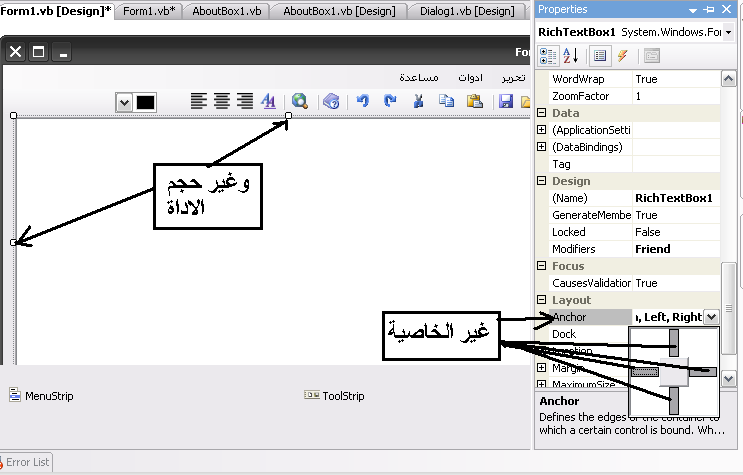
Task: Show events with the lightning bolt icon
Action: (x=622, y=55)
